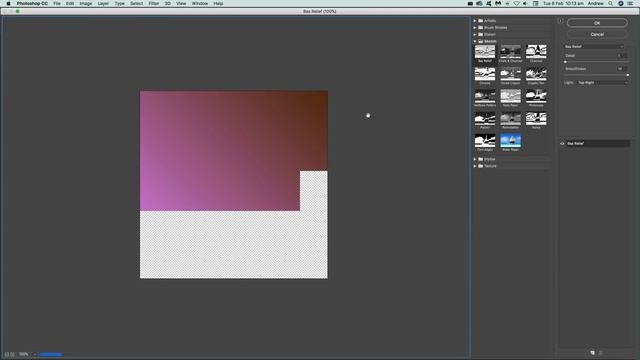Viewport: 640px width, 360px height.
Task: Open Spotlight search magnifier icon
Action: 611,3
